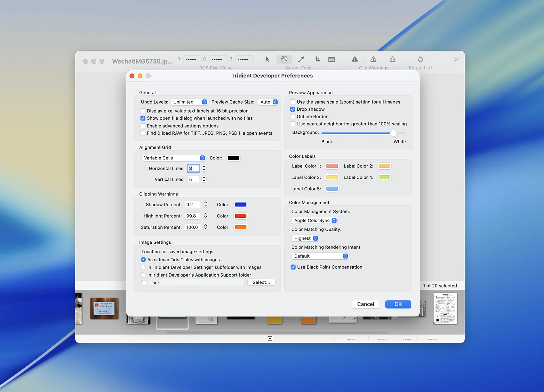Viewport: 544px width, 392px height.
Task: Open the Undo Levels dropdown
Action: [x=189, y=102]
